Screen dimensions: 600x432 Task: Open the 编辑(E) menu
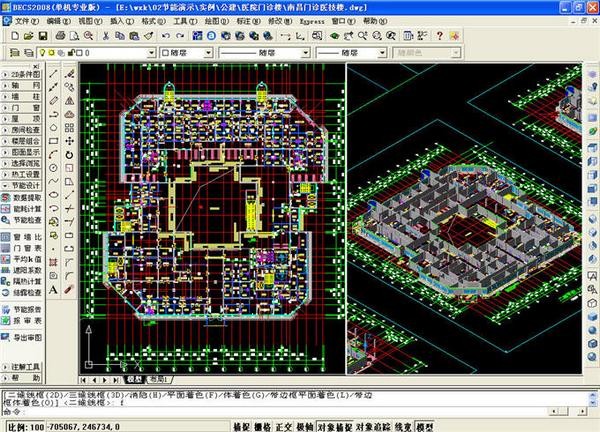tap(58, 21)
